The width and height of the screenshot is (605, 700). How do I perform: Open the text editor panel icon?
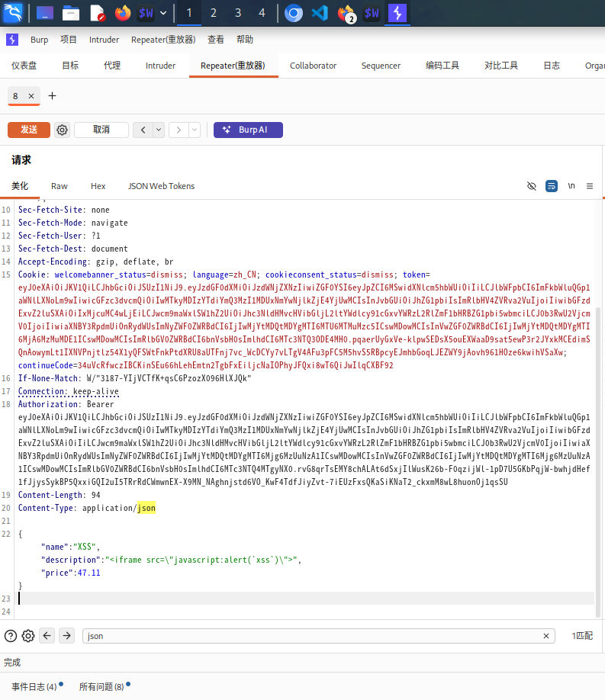click(97, 13)
